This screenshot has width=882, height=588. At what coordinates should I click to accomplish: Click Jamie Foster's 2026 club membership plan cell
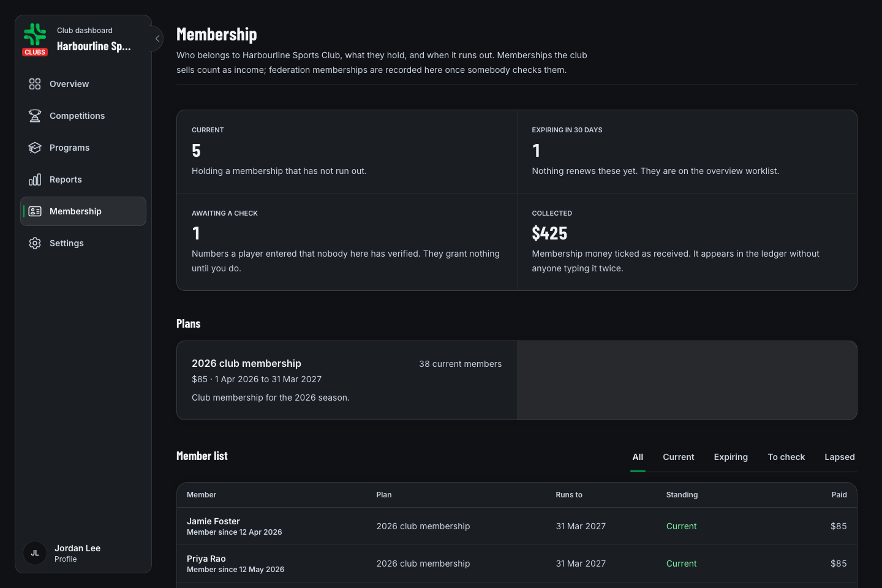tap(423, 526)
